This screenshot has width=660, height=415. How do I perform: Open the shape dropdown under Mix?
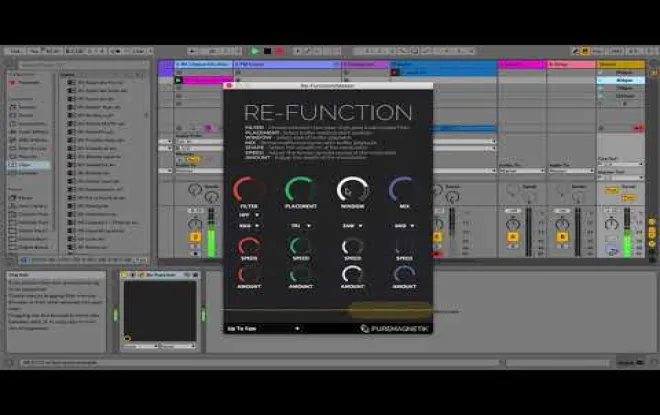tap(404, 226)
